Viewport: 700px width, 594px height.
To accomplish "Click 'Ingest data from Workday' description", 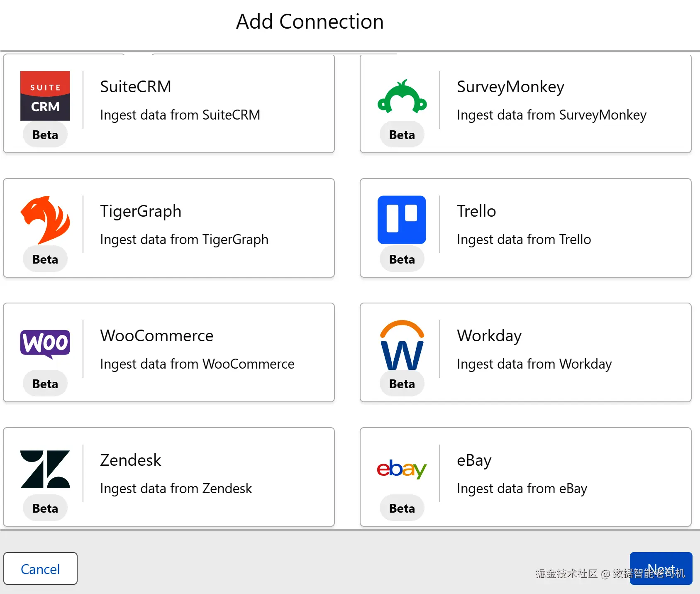I will [x=534, y=364].
